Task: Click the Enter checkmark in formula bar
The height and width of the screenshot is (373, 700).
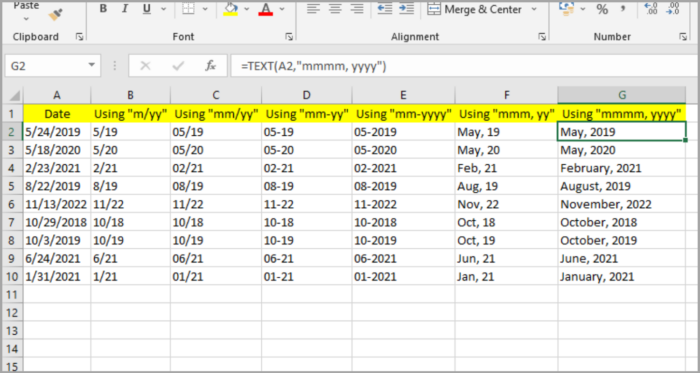Action: point(178,66)
